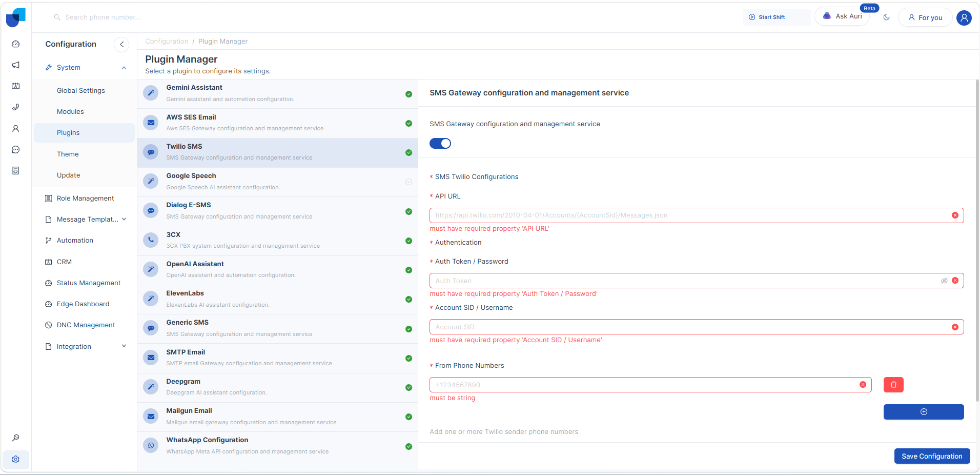Toggle Google Speech plugin status check
The height and width of the screenshot is (475, 980).
coord(409,182)
